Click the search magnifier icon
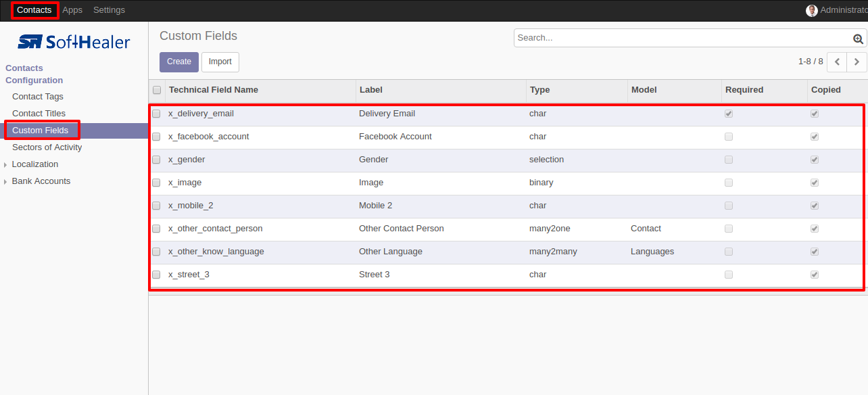 pos(858,39)
